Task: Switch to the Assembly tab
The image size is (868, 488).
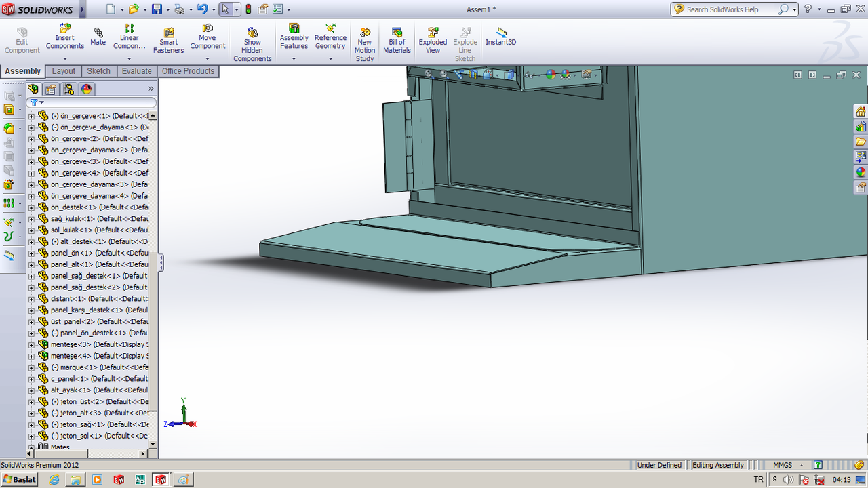Action: point(23,71)
